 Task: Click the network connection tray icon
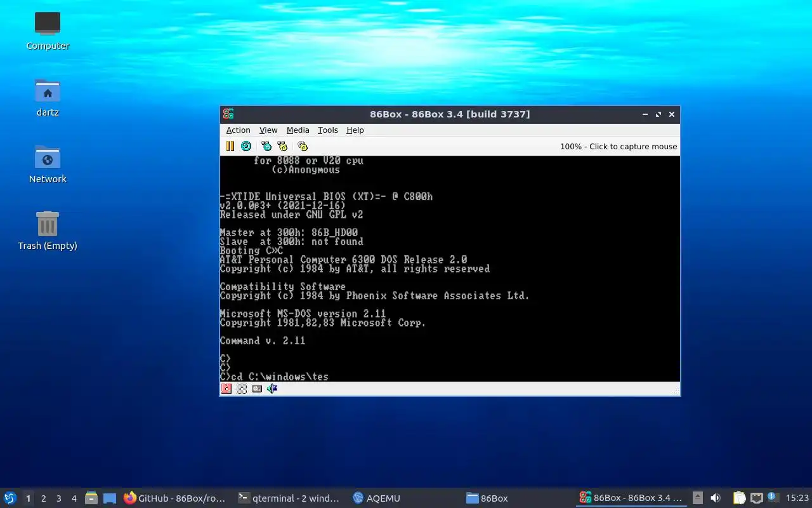[x=756, y=498]
